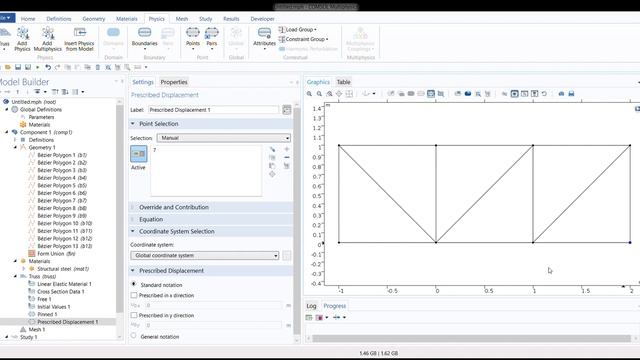Toggle the Active selection button
Image resolution: width=640 pixels, height=360 pixels.
point(138,154)
